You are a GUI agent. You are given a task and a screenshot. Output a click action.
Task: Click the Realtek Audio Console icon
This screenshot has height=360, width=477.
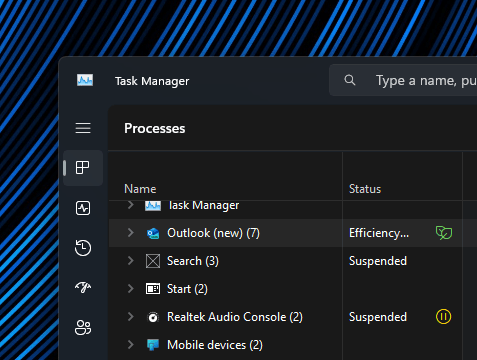(x=153, y=317)
